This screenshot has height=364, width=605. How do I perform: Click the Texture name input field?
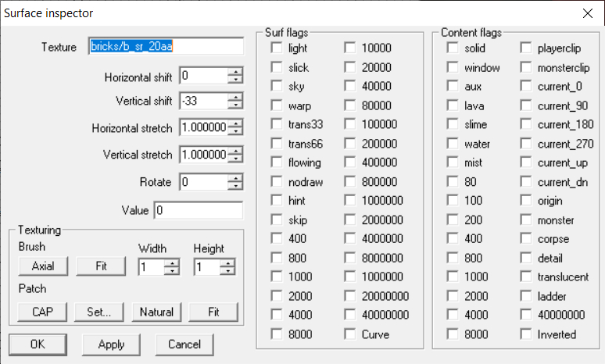[x=166, y=47]
